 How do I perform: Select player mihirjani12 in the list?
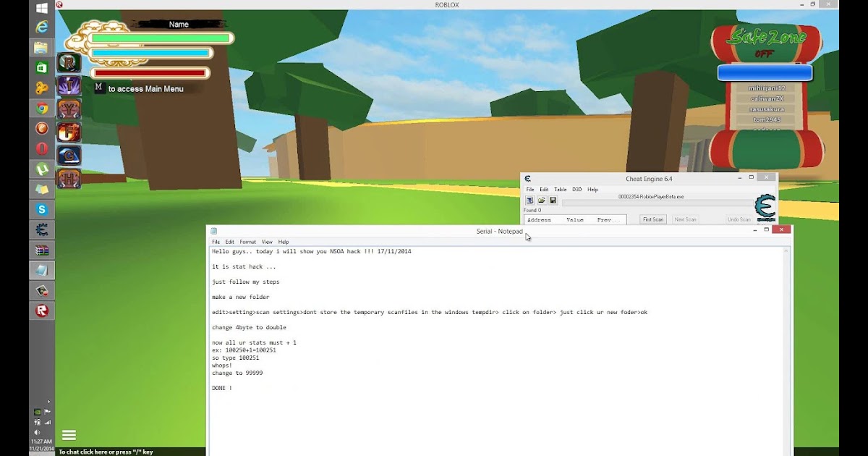[766, 88]
